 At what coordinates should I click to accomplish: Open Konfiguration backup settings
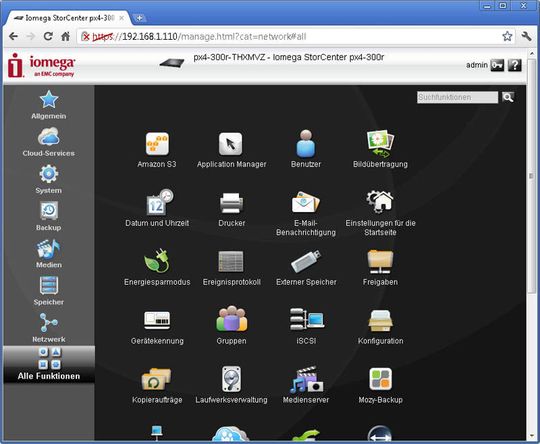[x=380, y=327]
